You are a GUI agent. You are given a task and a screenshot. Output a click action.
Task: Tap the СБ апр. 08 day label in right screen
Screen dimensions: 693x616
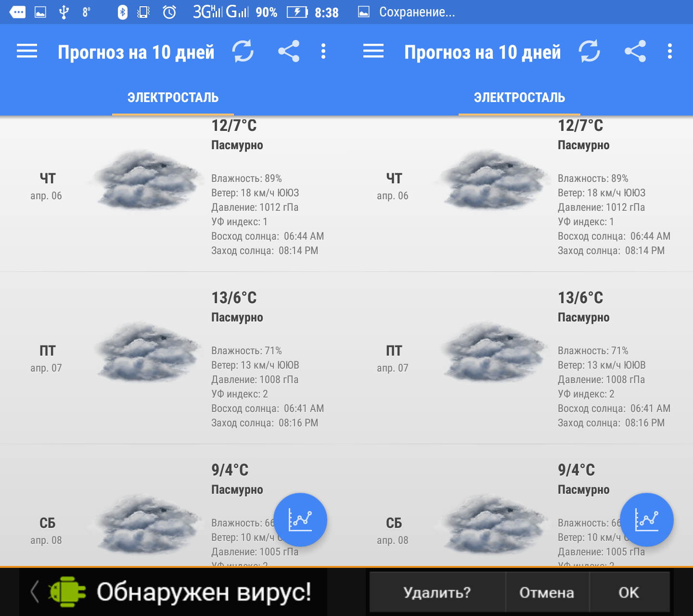[393, 531]
